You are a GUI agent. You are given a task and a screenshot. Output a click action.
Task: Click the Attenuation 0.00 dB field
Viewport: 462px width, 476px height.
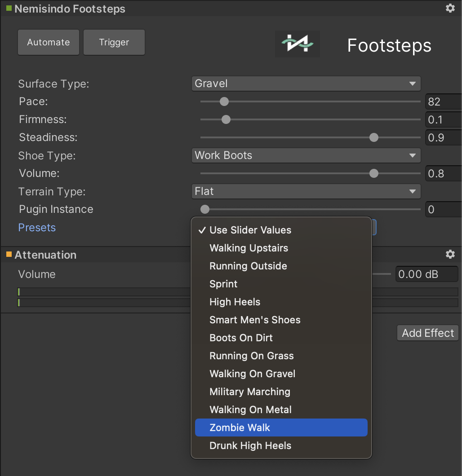(427, 274)
